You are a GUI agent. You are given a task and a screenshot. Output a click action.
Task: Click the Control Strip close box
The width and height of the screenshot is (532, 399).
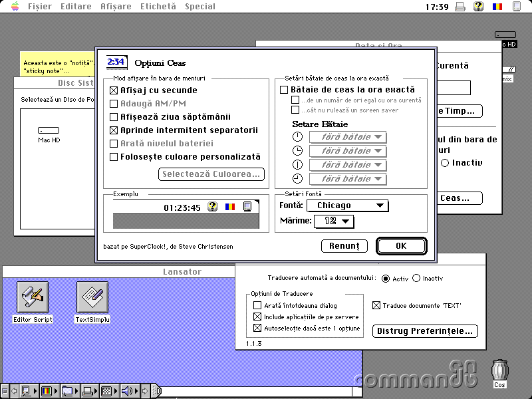5,391
